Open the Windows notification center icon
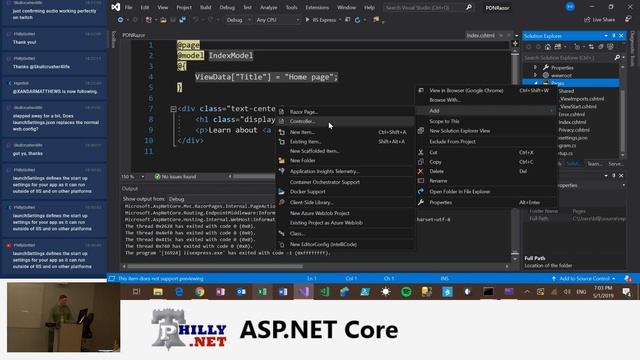 (x=627, y=292)
